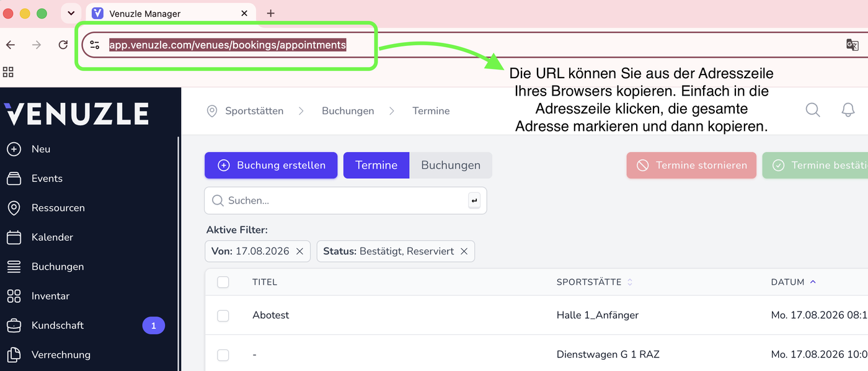The image size is (868, 371).
Task: Open Kalender in the sidebar
Action: click(x=53, y=237)
